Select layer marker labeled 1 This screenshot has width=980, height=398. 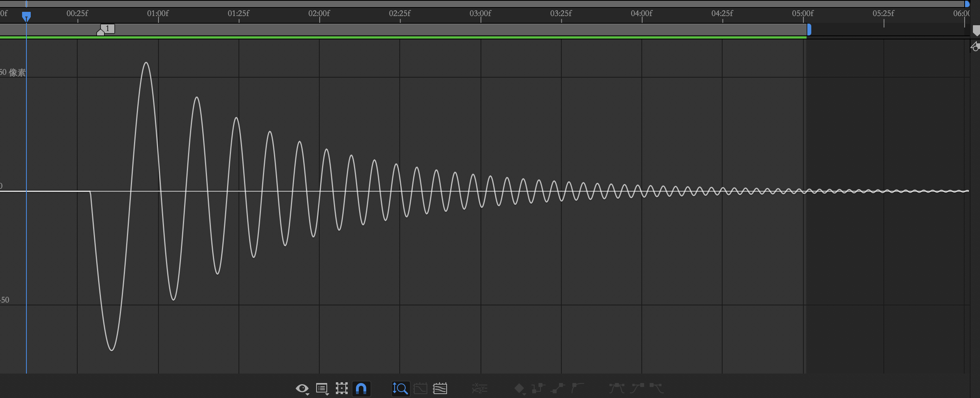[106, 30]
